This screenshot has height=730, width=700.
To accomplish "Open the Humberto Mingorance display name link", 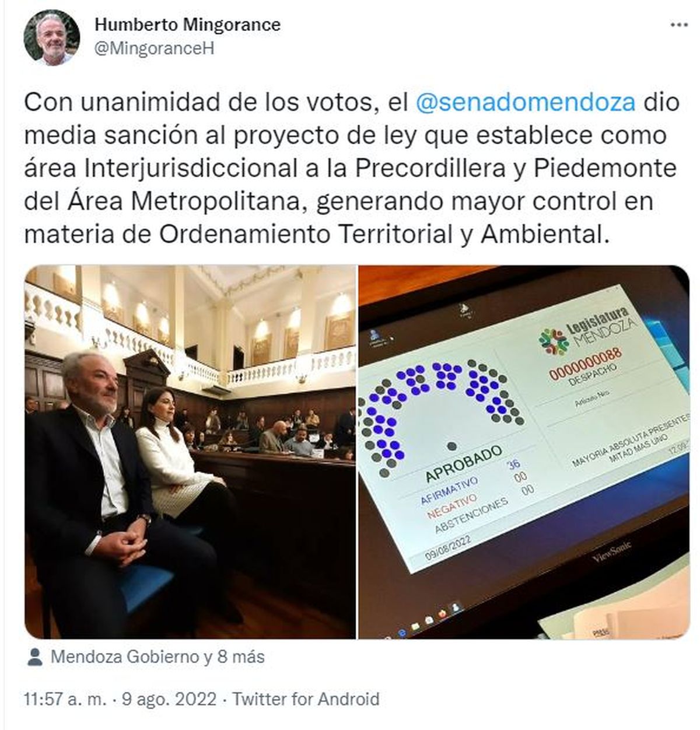I will point(187,25).
